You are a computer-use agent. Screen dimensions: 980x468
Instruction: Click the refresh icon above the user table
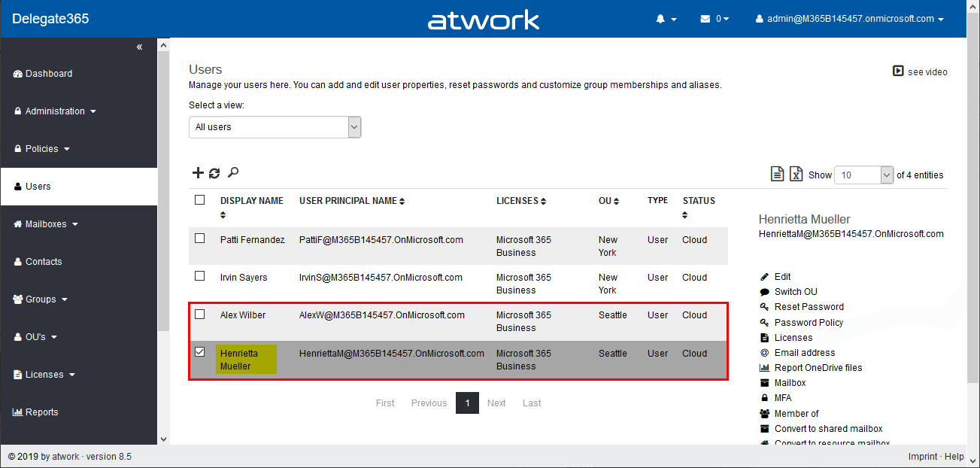[214, 173]
